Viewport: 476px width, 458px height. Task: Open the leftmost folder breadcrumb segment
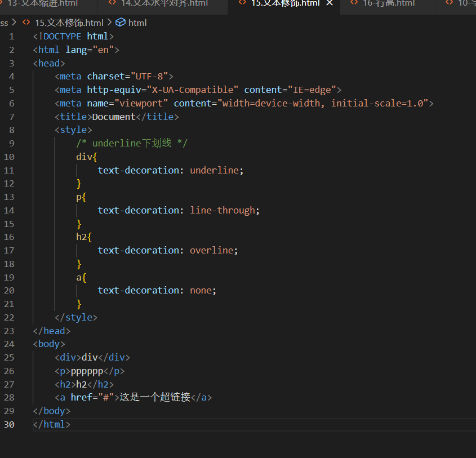pos(4,23)
